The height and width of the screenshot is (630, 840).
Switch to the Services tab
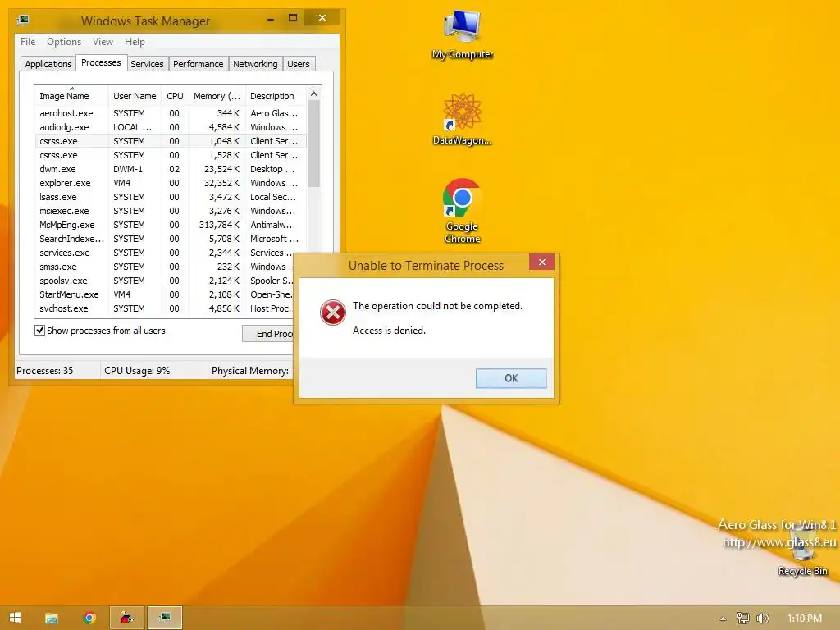pos(147,64)
